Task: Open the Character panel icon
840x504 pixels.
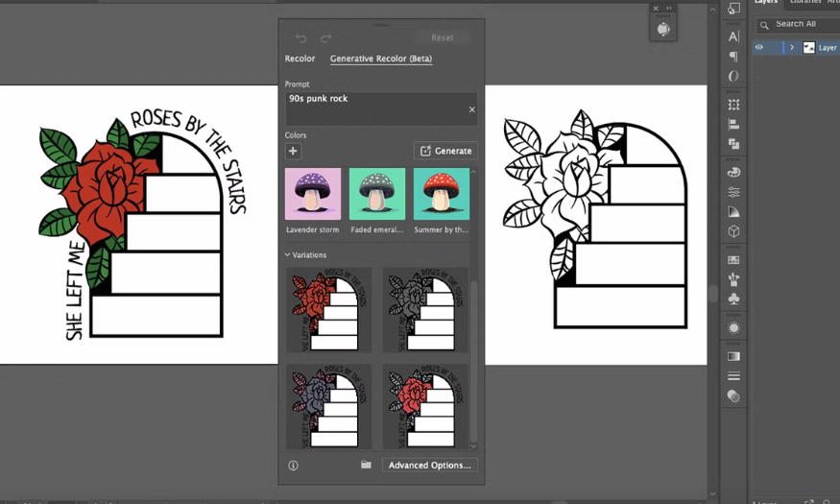Action: click(x=733, y=36)
